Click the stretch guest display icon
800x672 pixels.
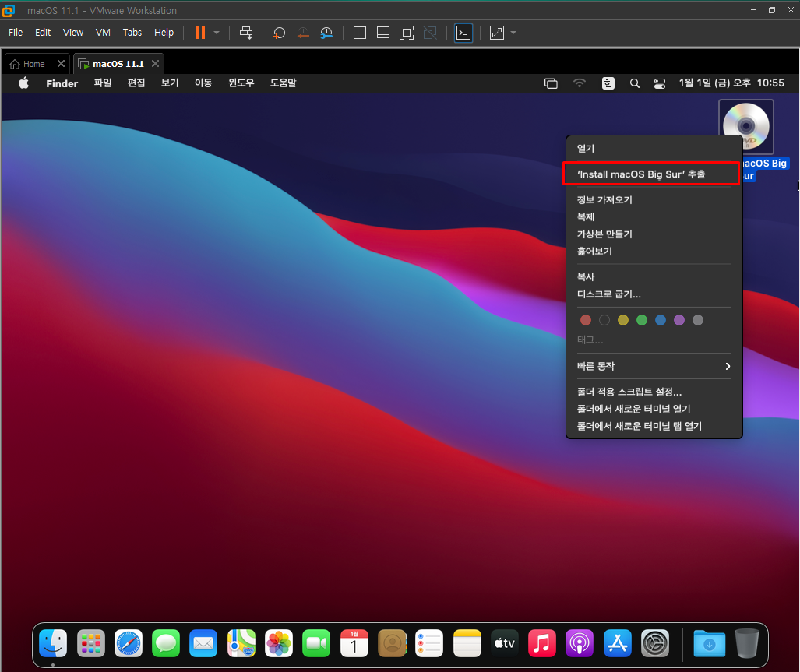click(497, 33)
